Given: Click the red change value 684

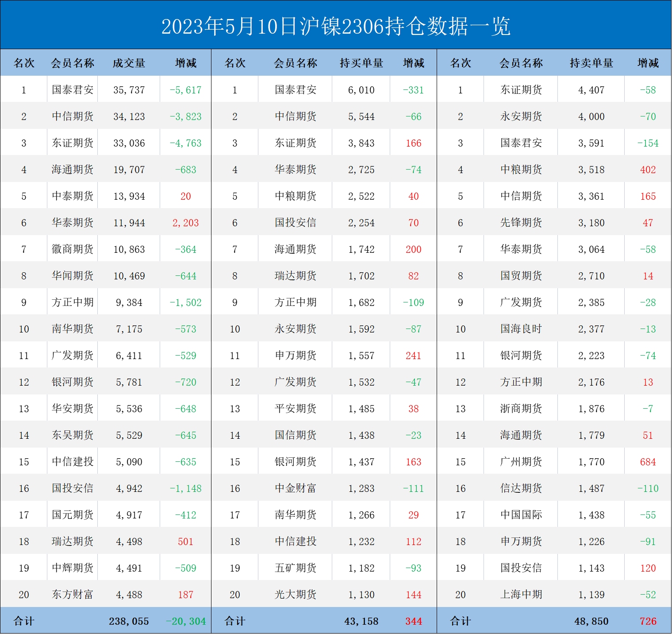Looking at the screenshot, I should coord(648,462).
